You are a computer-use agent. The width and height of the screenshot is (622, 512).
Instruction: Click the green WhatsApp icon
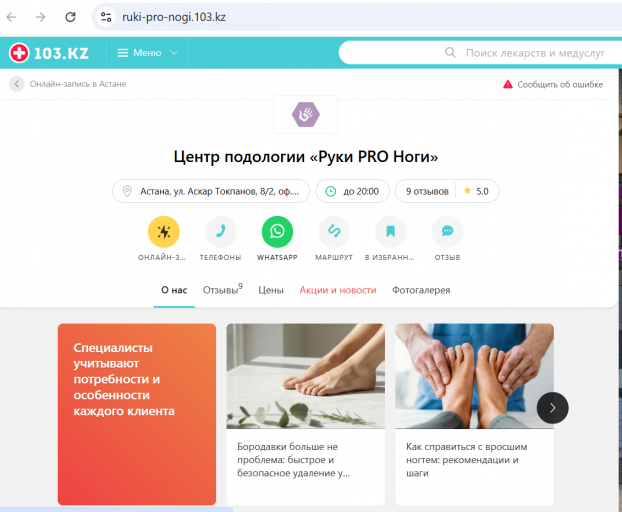pyautogui.click(x=277, y=232)
